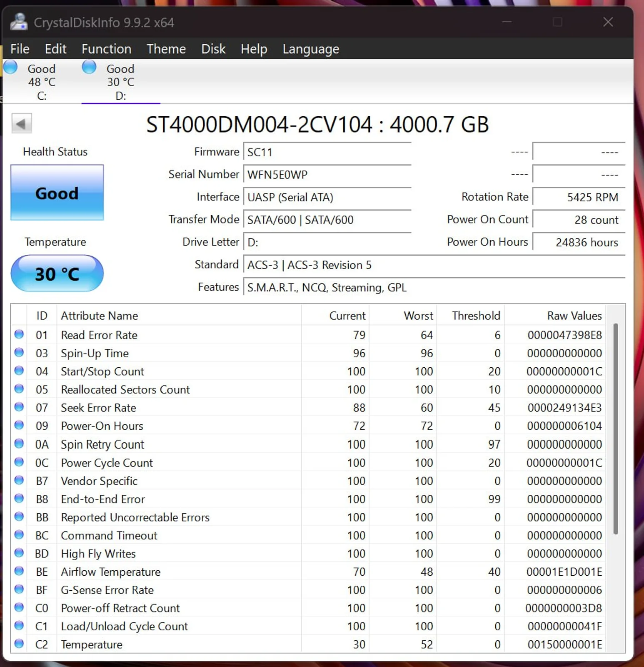Open the Function menu
Image resolution: width=644 pixels, height=667 pixels.
pyautogui.click(x=107, y=49)
